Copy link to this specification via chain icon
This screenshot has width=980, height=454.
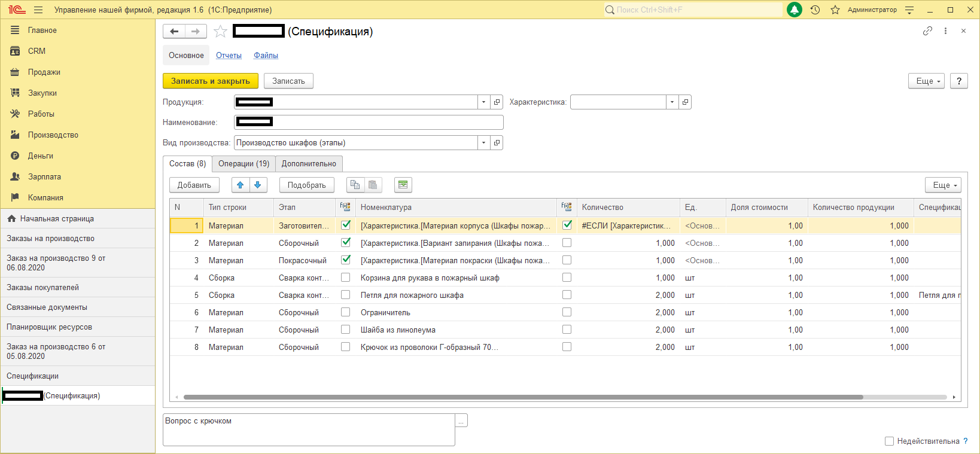[x=927, y=31]
